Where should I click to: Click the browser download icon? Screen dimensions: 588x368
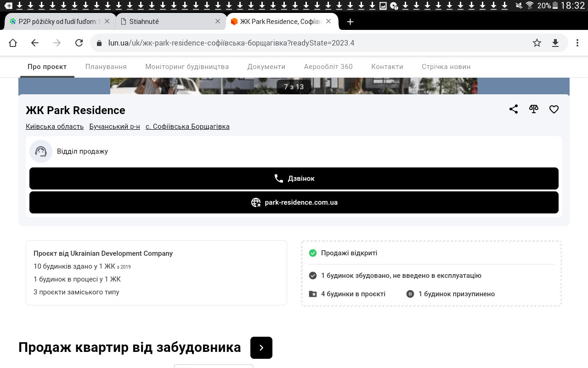555,43
